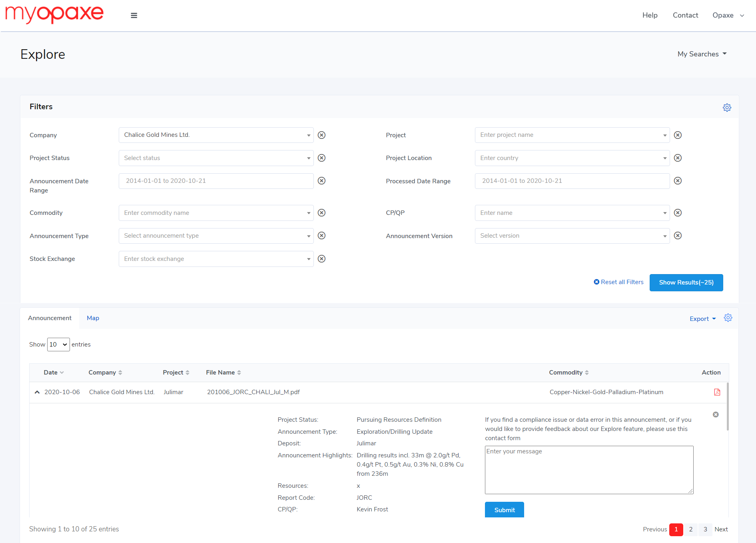756x543 pixels.
Task: Clear the Processed Date Range filter
Action: point(678,181)
